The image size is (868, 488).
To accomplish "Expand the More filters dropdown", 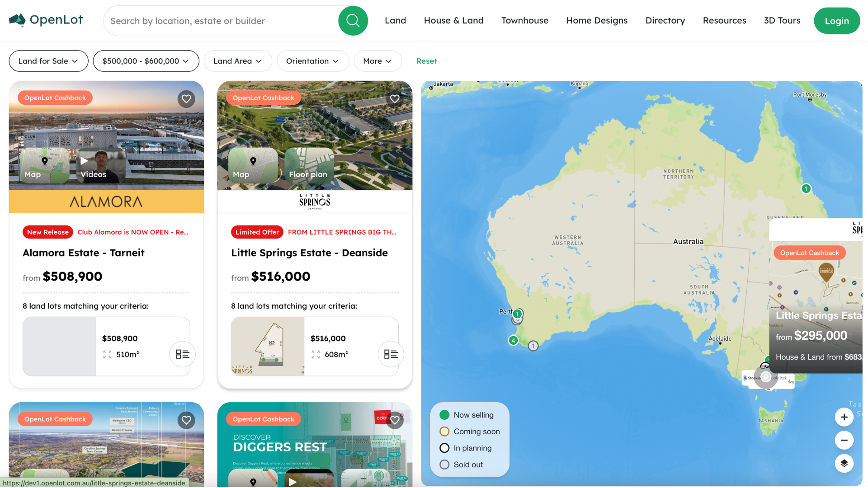I will pyautogui.click(x=377, y=61).
